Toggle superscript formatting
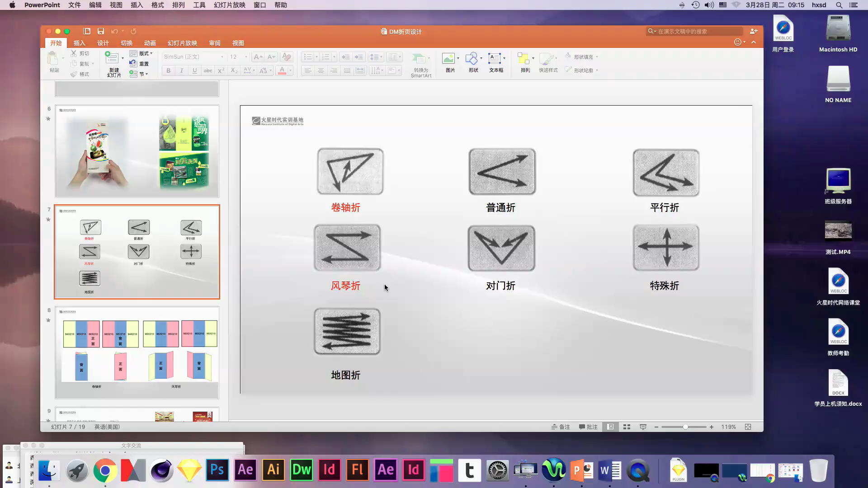This screenshot has height=488, width=868. (221, 70)
